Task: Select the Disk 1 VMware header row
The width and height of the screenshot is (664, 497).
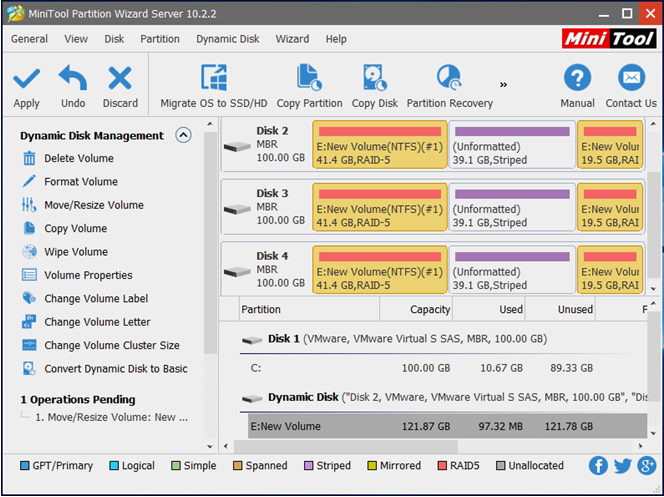Action: [443, 339]
